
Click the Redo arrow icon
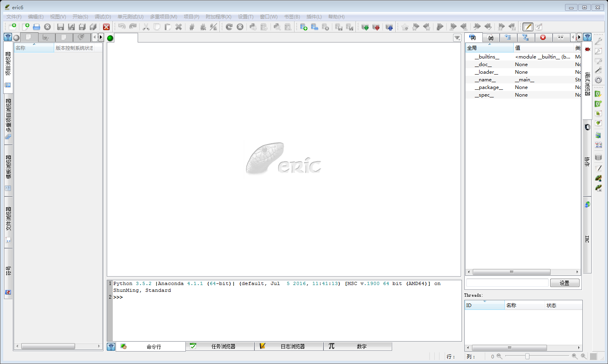coord(133,27)
